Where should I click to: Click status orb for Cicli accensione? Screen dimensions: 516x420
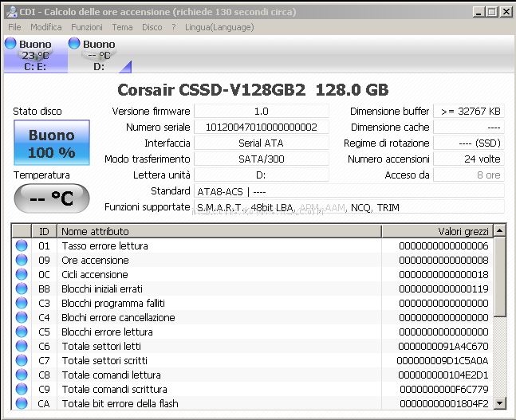click(22, 274)
